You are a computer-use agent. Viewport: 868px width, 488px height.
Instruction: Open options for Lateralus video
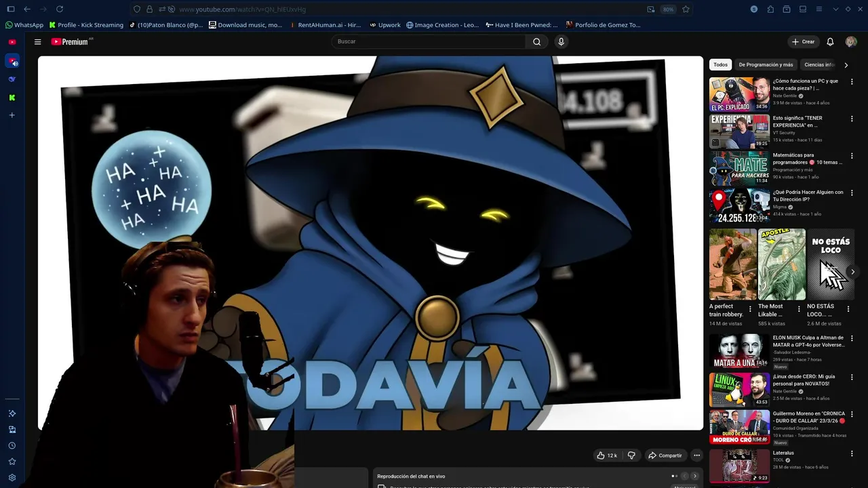coord(852,453)
